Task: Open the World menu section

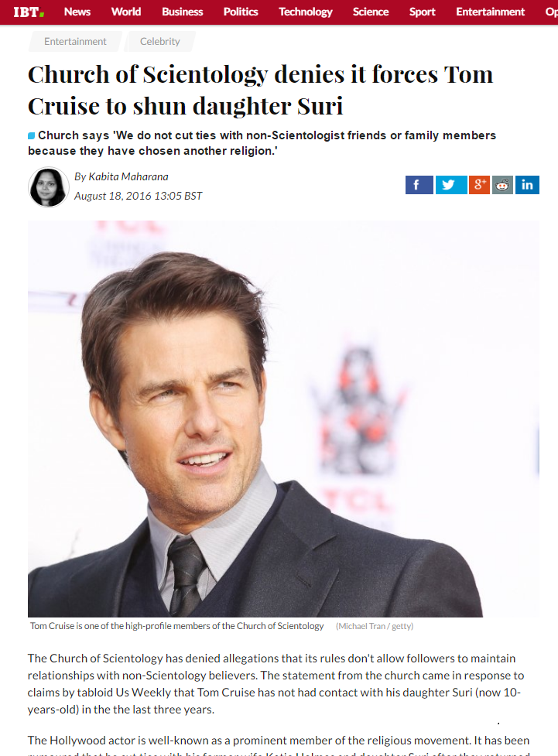Action: [126, 12]
